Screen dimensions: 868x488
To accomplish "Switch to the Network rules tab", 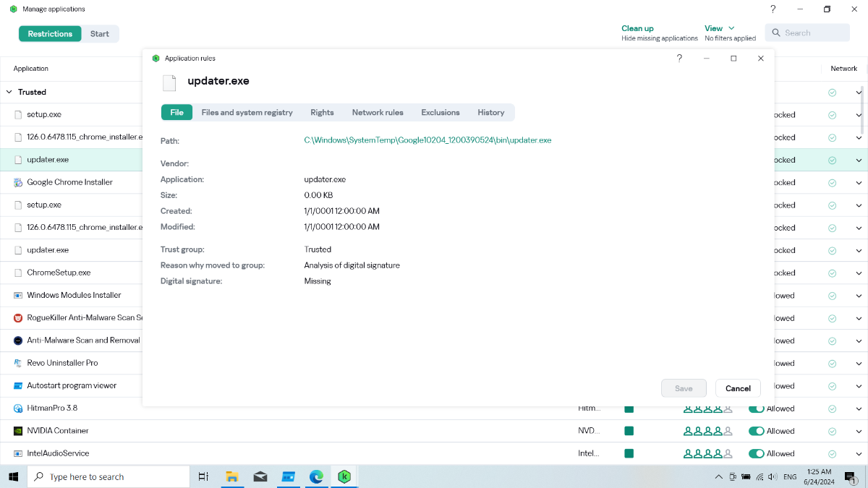I will [x=378, y=112].
